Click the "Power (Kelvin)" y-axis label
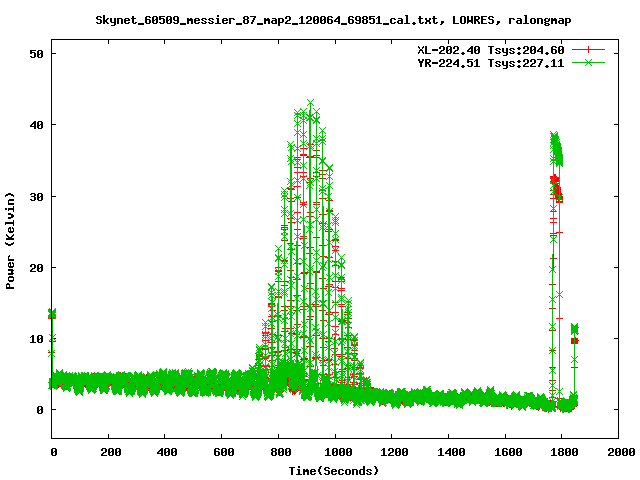This screenshot has width=640, height=480. 10,241
